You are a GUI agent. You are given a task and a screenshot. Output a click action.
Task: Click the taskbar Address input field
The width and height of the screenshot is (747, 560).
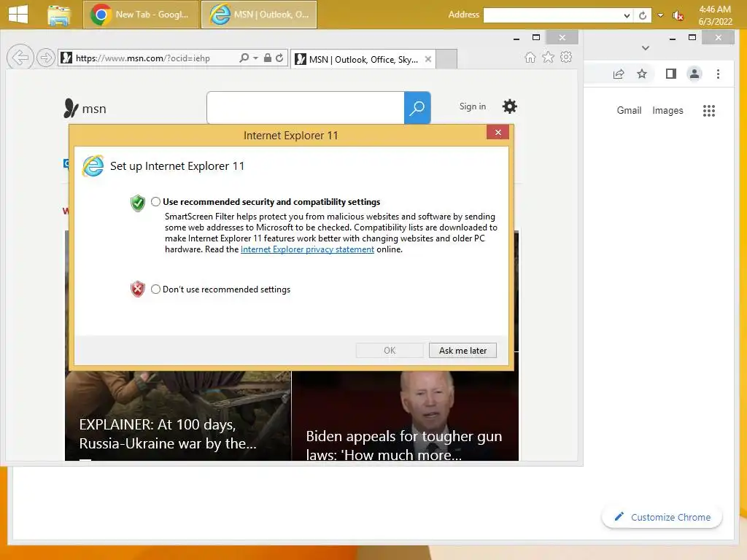553,15
